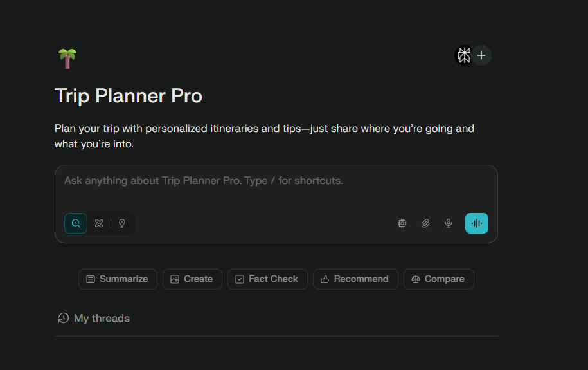Click the history clock icon
Screen dimensions: 588x370
[64, 318]
